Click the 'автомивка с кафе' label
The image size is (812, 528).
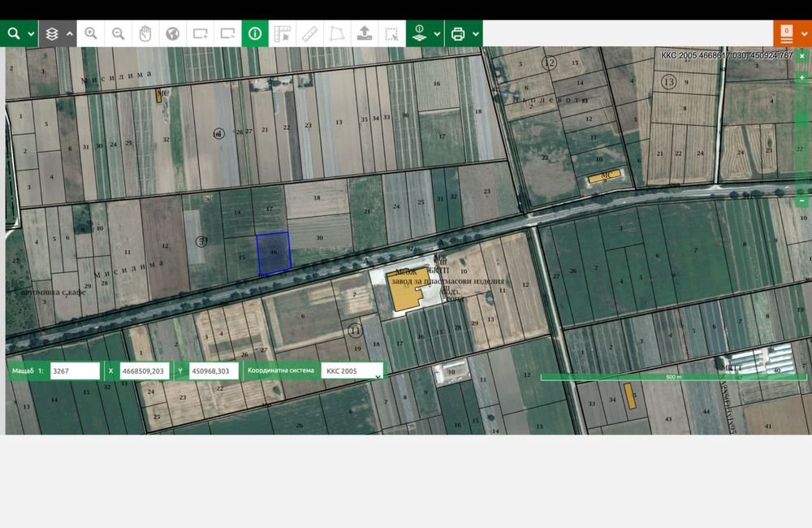pos(54,292)
